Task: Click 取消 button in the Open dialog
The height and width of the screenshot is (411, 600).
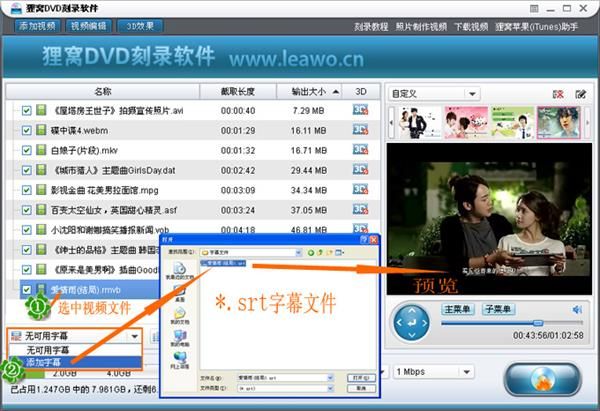Action: tap(361, 388)
